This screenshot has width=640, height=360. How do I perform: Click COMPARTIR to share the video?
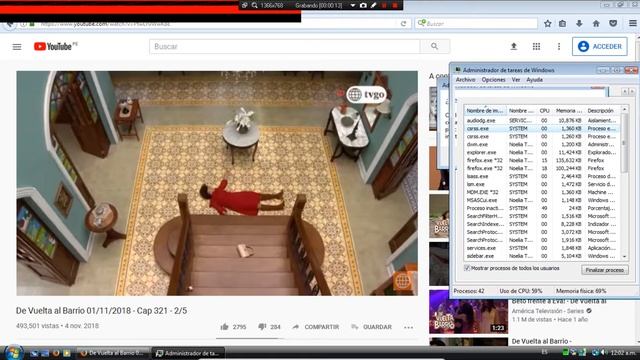click(316, 327)
